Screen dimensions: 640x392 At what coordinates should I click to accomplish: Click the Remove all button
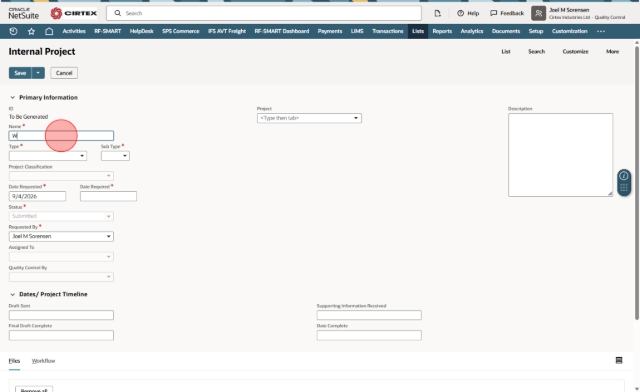coord(34,389)
